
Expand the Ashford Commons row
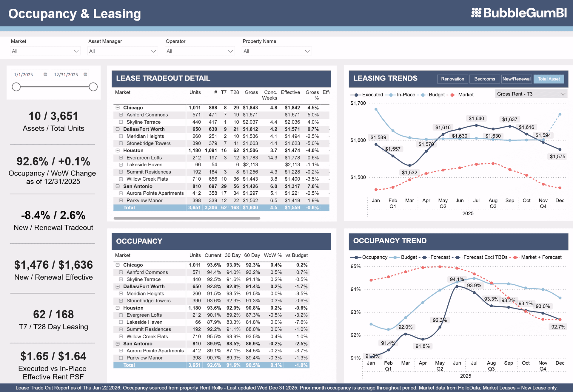point(121,115)
